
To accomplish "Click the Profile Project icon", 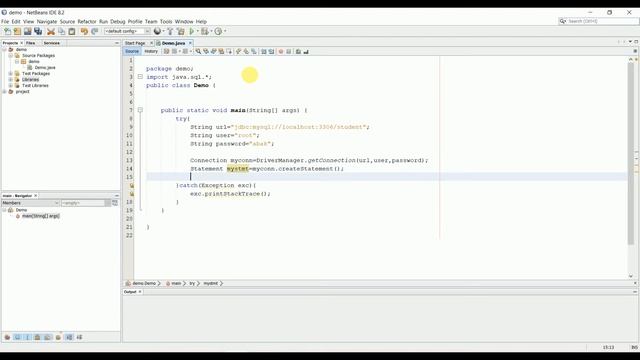I will [x=218, y=31].
